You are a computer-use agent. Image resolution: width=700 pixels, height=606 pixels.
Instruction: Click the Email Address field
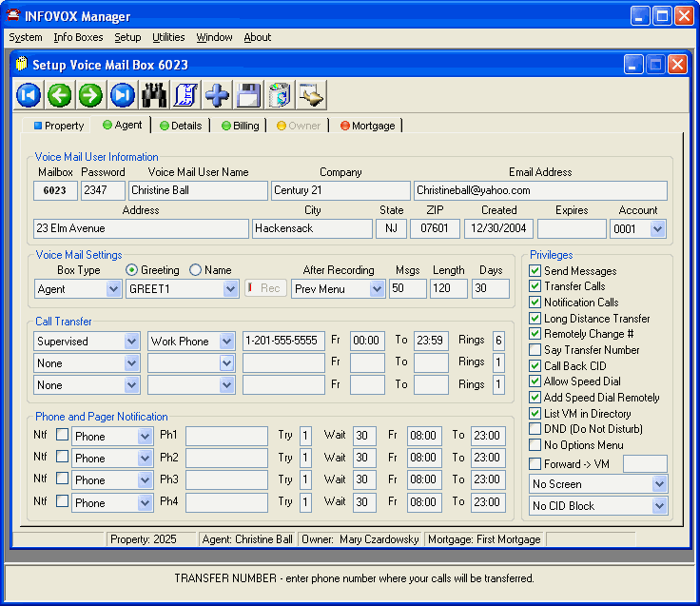point(540,190)
